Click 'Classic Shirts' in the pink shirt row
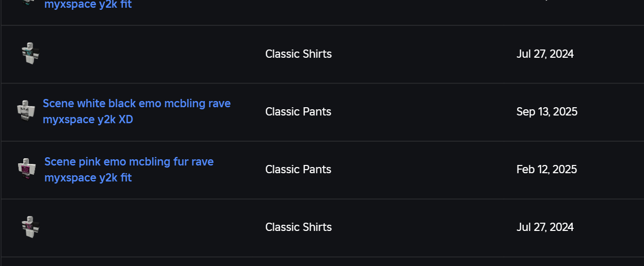This screenshot has width=644, height=266. [x=298, y=227]
